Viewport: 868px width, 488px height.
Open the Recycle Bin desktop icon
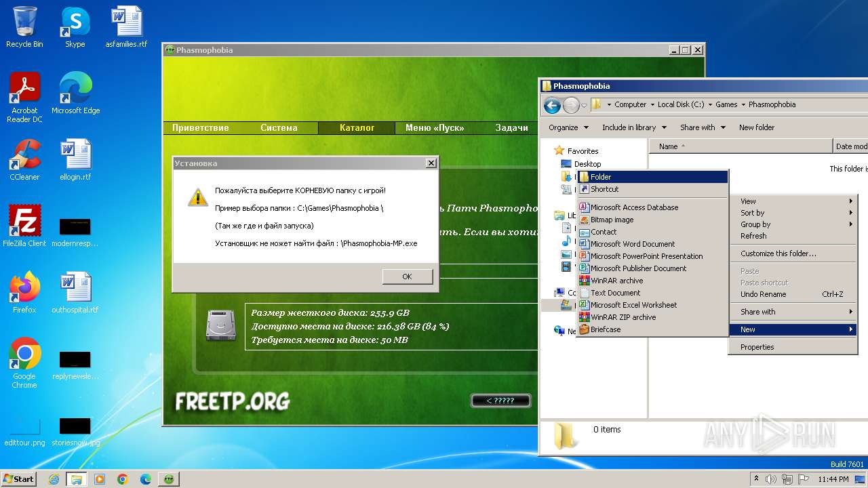coord(24,28)
